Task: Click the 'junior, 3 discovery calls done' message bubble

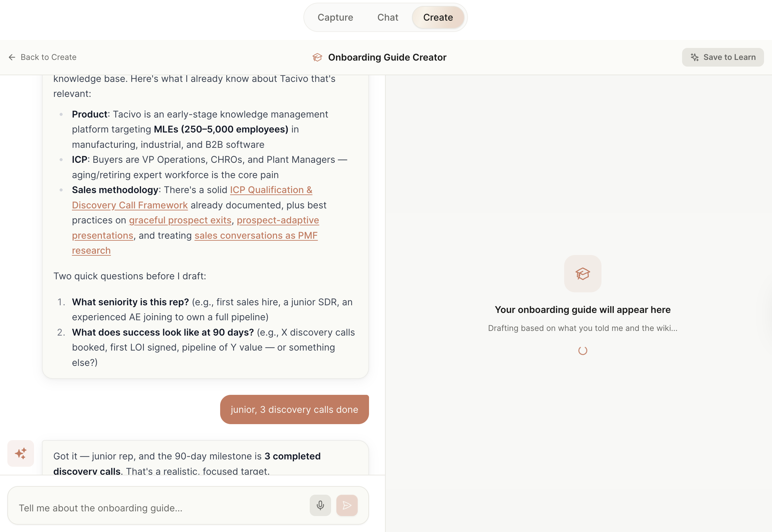Action: point(294,409)
